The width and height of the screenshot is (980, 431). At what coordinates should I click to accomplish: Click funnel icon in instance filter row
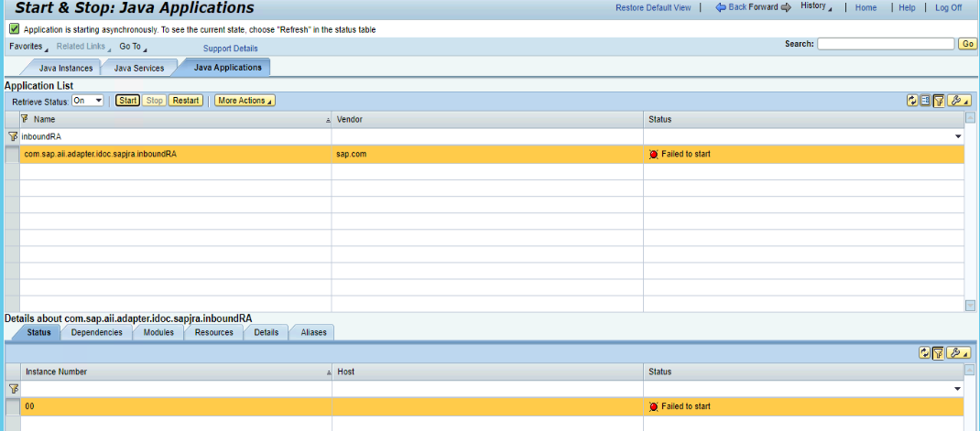click(x=13, y=389)
